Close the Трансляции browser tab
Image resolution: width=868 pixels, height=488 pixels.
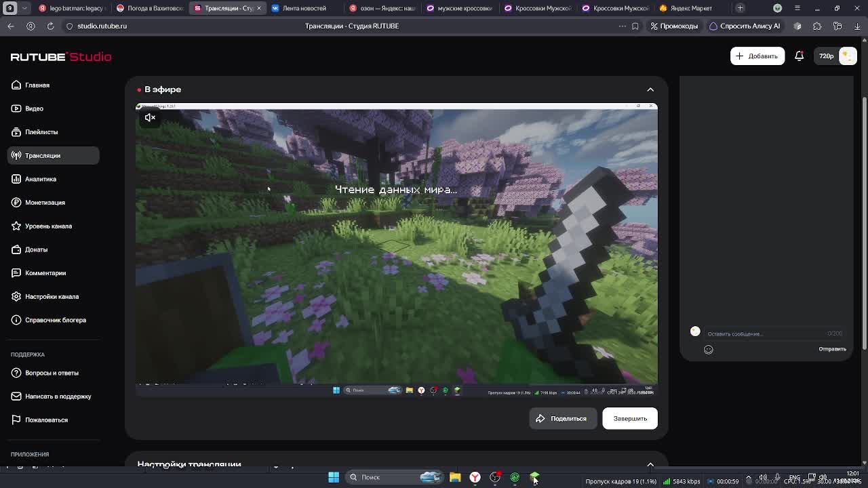258,8
